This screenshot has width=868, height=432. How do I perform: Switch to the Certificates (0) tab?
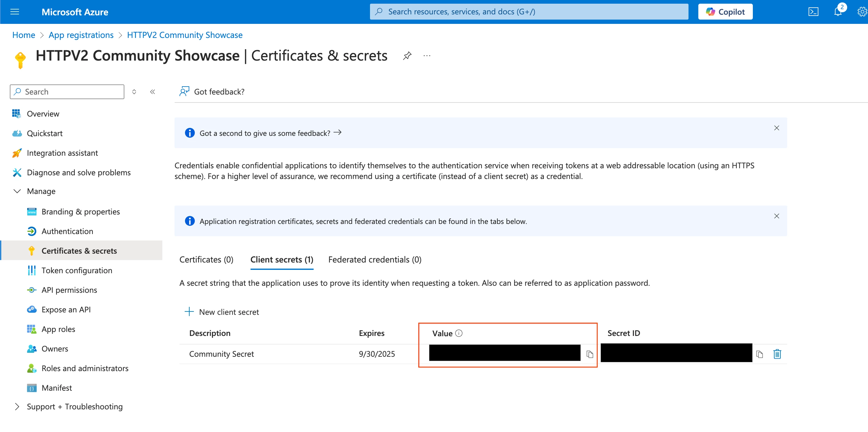206,259
